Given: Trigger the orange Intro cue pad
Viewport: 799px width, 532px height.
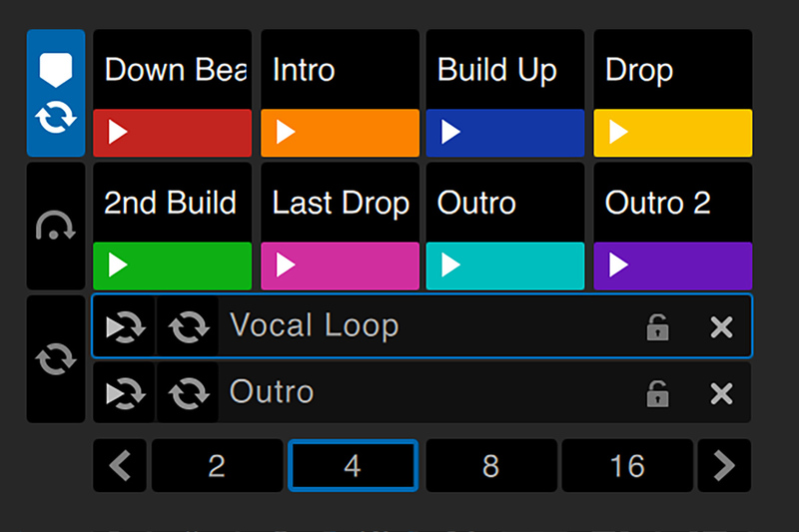Looking at the screenshot, I should (x=340, y=133).
